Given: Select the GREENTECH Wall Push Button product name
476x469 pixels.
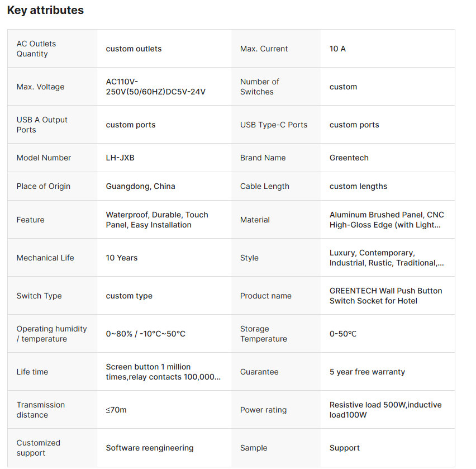Looking at the screenshot, I should pyautogui.click(x=385, y=296).
